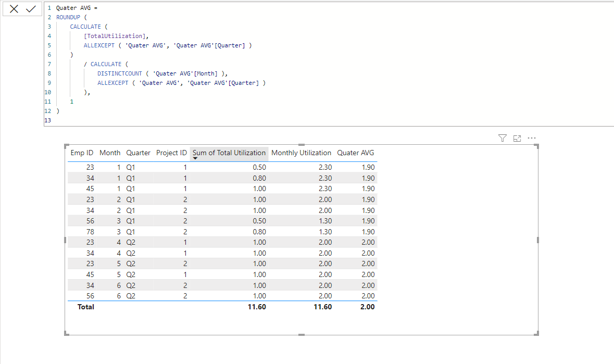Sort by the Month column header
Image resolution: width=614 pixels, height=364 pixels.
pyautogui.click(x=110, y=153)
